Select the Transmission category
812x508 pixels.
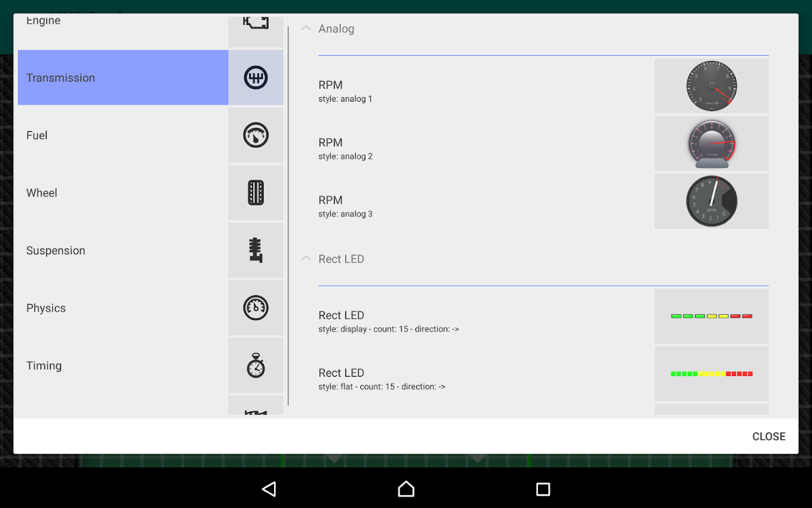tap(123, 77)
